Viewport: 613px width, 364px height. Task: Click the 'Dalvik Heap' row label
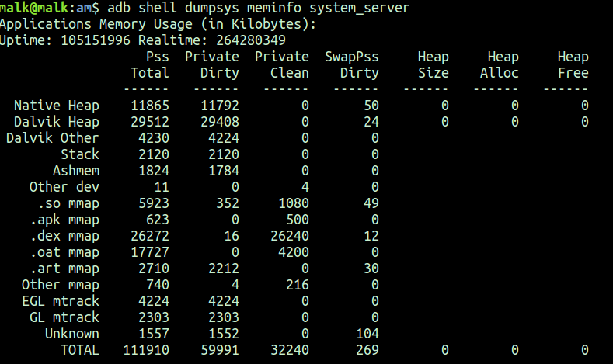pos(57,122)
